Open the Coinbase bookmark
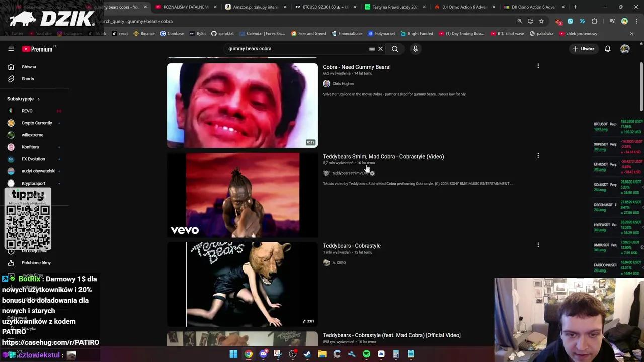Viewport: 644px width, 362px height. pyautogui.click(x=172, y=34)
